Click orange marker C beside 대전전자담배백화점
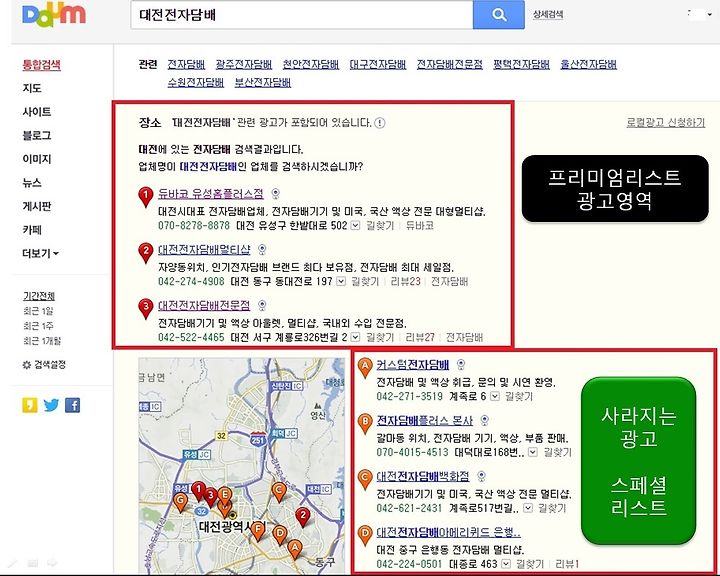This screenshot has width=720, height=576. coord(365,479)
